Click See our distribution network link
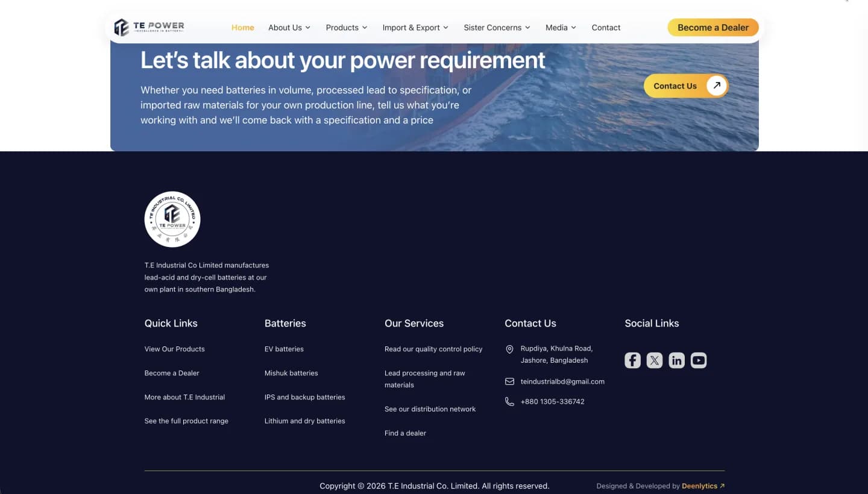 point(430,409)
